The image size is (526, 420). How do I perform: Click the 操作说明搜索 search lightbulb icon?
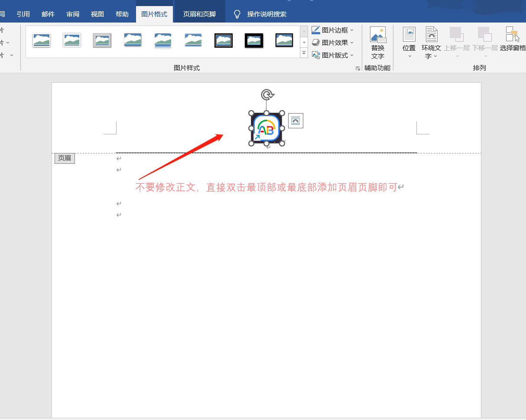pyautogui.click(x=237, y=13)
